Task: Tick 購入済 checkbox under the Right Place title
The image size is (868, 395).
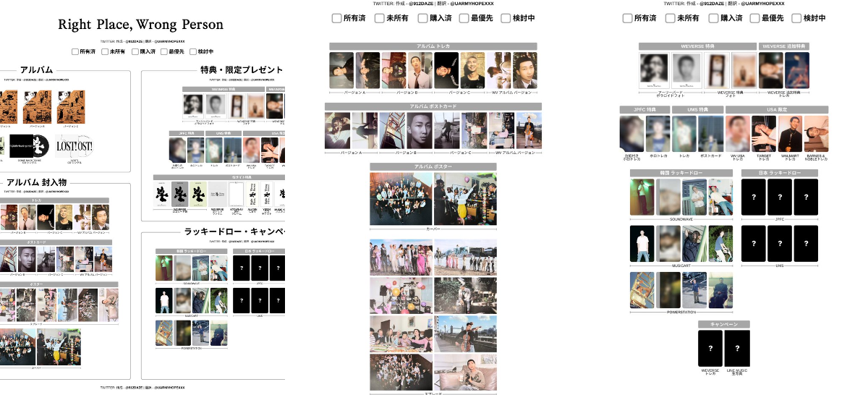Action: 135,52
